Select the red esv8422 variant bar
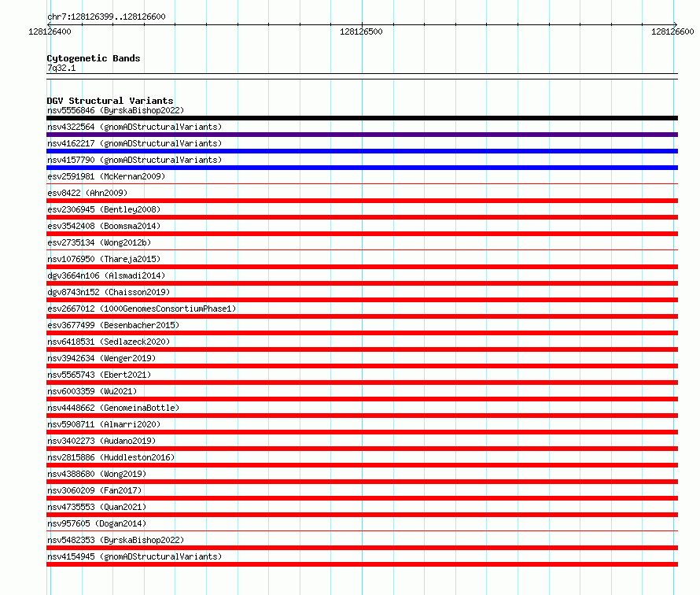Screen dimensions: 700x595 [362, 201]
